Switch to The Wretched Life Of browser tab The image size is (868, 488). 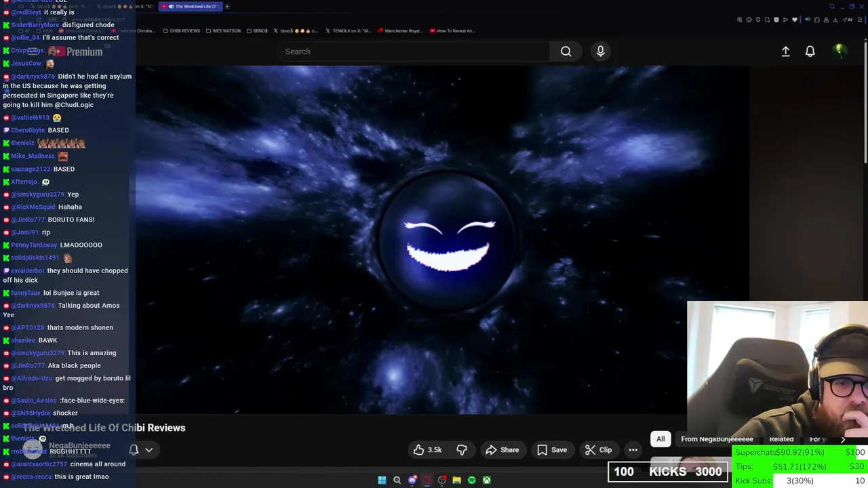pos(192,7)
